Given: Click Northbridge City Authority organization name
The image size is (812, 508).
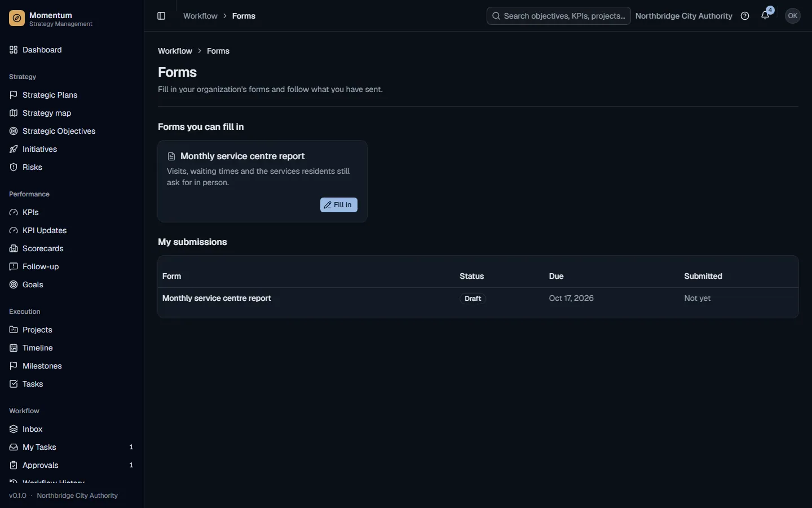Looking at the screenshot, I should (x=683, y=16).
